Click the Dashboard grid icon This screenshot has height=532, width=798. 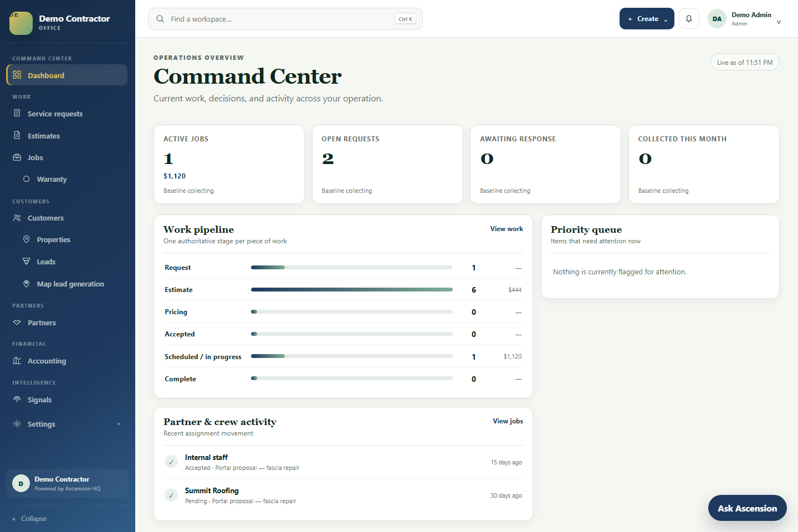tap(17, 75)
